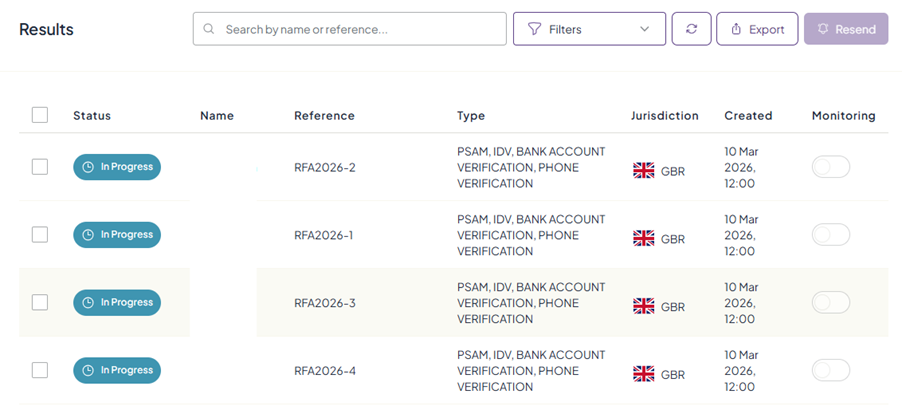
Task: Focus the search by name or reference field
Action: pyautogui.click(x=360, y=29)
